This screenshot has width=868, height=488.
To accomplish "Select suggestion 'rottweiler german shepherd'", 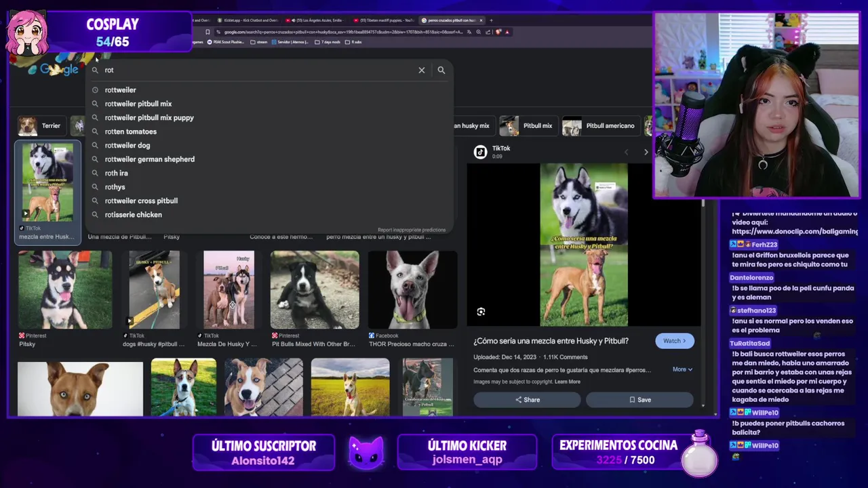I will tap(149, 159).
